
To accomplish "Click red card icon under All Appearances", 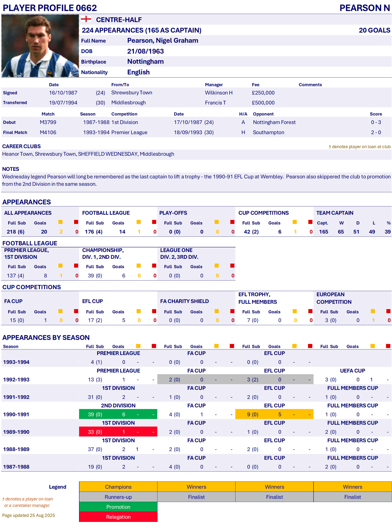I will [x=76, y=222].
